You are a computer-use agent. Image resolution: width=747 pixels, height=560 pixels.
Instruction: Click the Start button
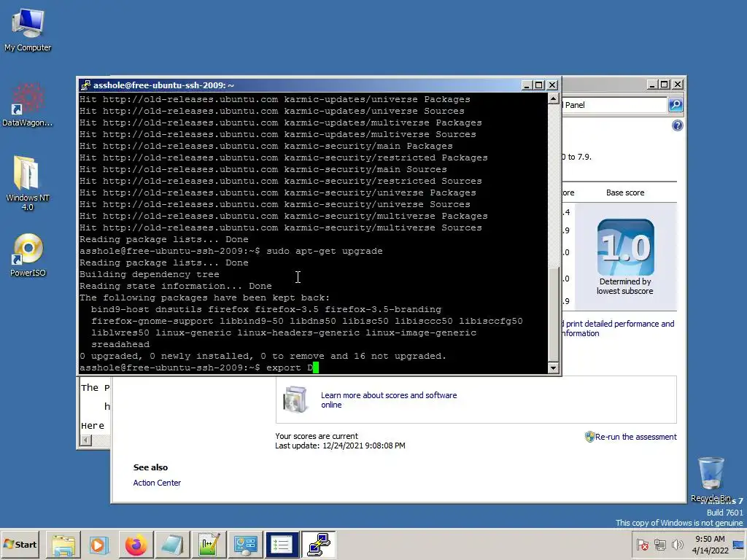click(x=20, y=544)
